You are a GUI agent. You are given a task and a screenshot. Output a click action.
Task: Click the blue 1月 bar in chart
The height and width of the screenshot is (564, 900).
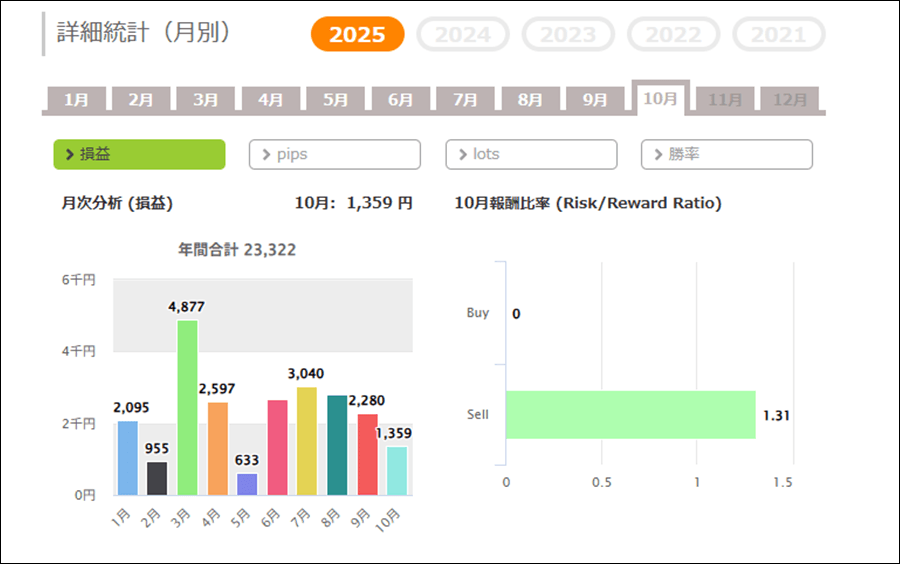pos(127,458)
